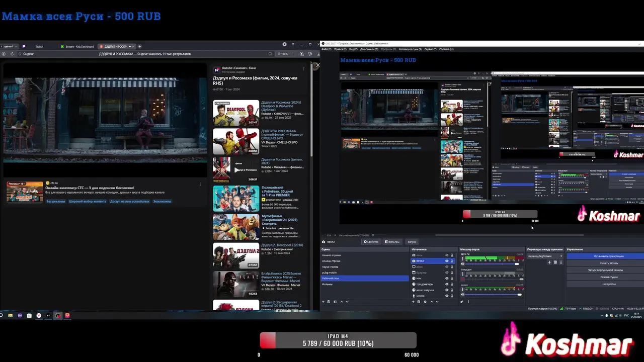
Task: Click Остановить трансляцию to stop streaming
Action: pyautogui.click(x=606, y=256)
